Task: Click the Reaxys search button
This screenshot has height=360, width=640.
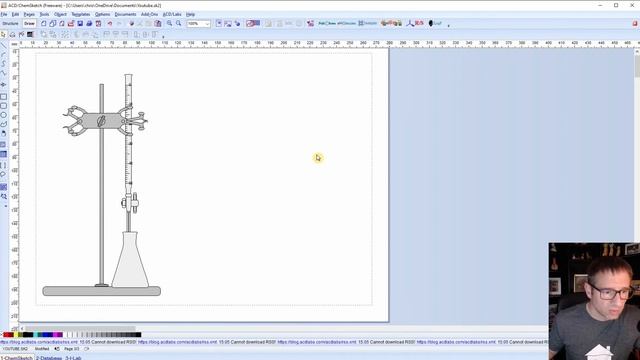Action: point(368,24)
